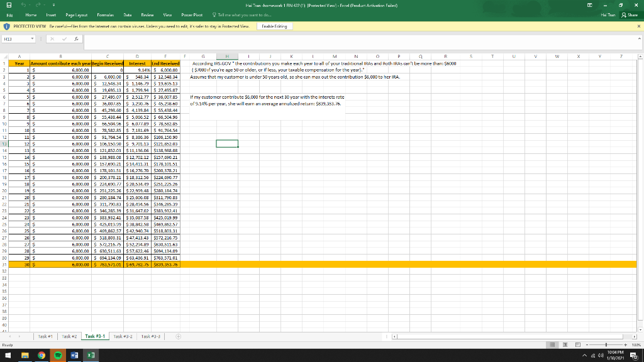Click the Year header cell
Screen dimensions: 644x362
click(x=19, y=63)
